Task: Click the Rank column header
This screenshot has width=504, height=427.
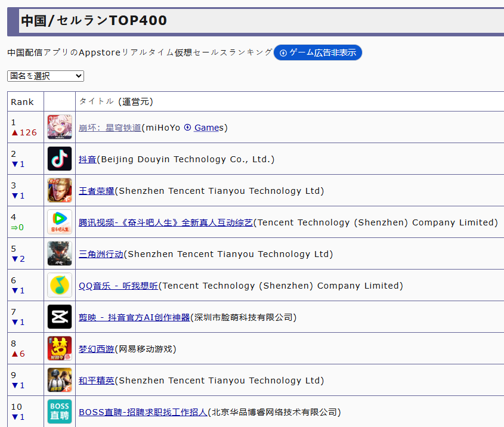Action: coord(26,101)
